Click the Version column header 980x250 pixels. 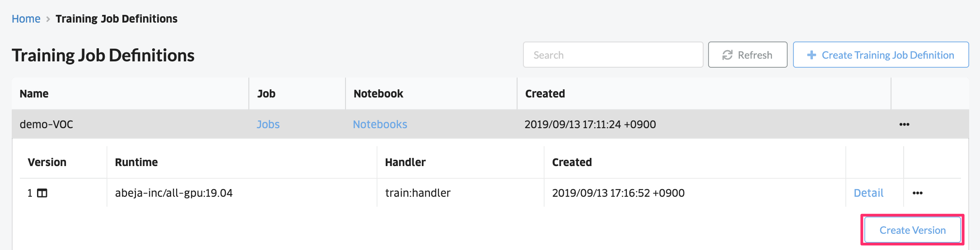tap(47, 162)
